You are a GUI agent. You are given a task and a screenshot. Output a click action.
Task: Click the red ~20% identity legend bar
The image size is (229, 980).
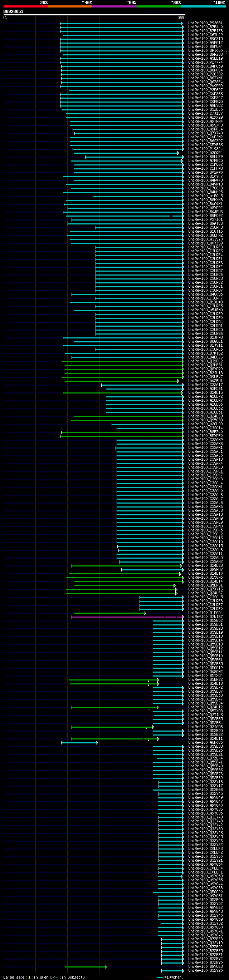tap(25, 6)
